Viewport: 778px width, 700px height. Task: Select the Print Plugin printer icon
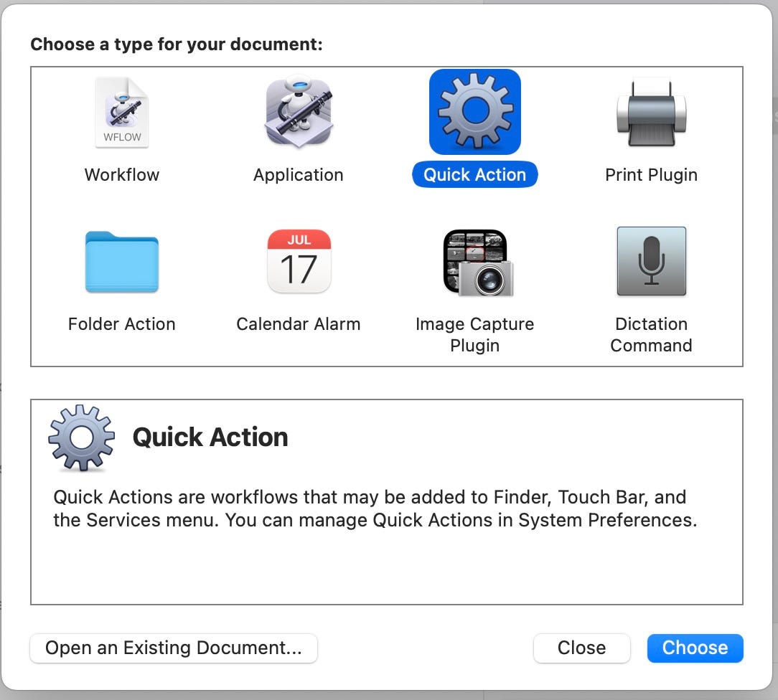[651, 112]
